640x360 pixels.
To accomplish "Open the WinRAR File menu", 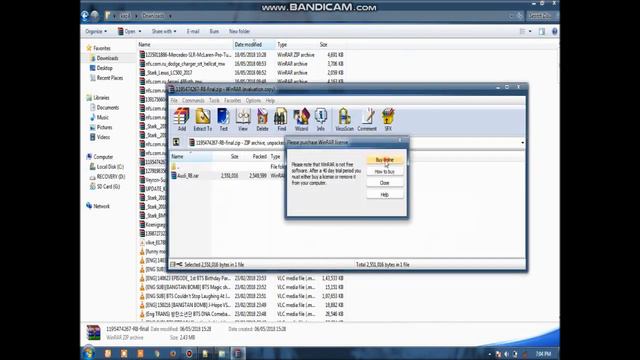I will pyautogui.click(x=174, y=100).
